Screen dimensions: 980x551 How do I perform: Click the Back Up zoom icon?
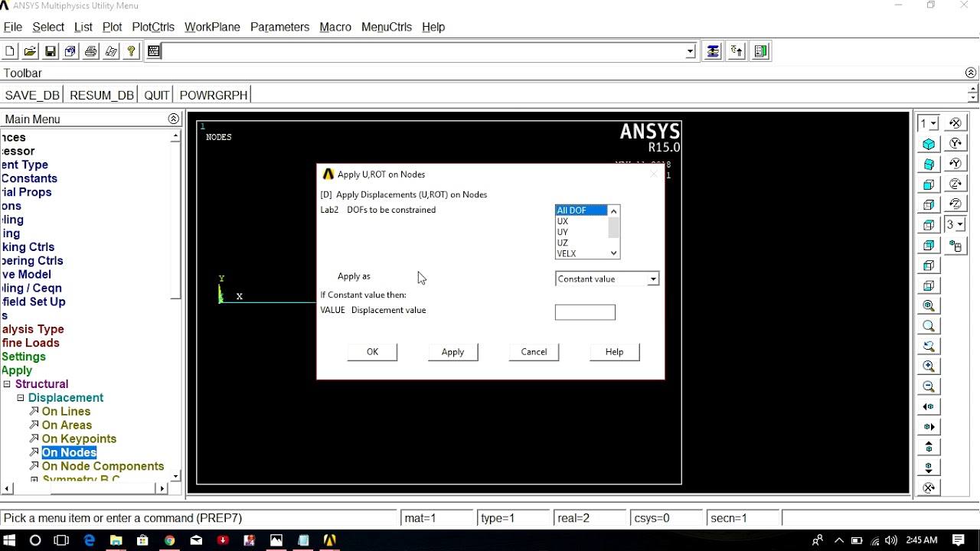[x=929, y=346]
